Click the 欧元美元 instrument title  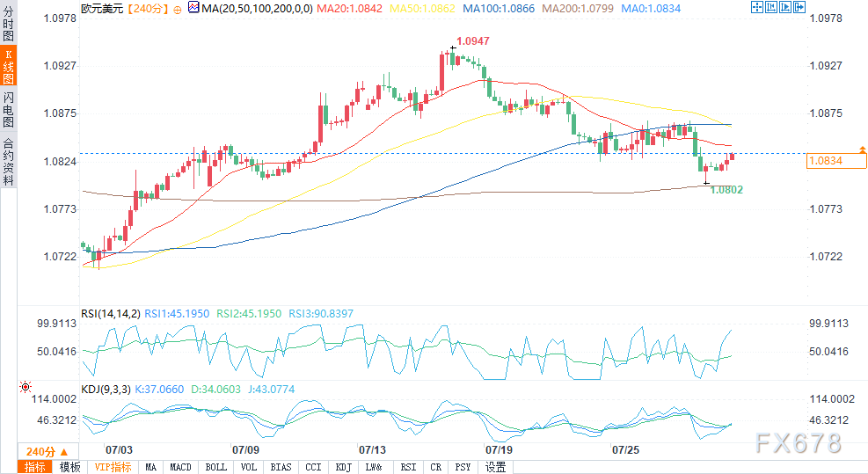(102, 8)
